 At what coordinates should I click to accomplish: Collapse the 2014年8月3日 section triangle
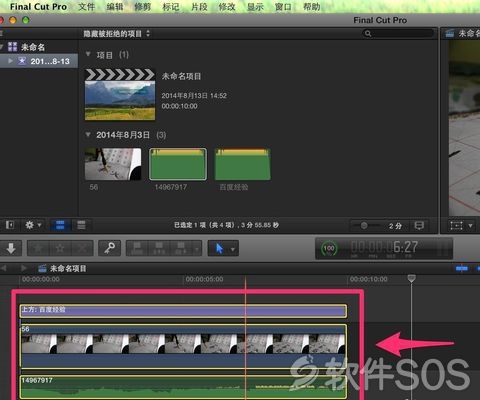pos(88,135)
